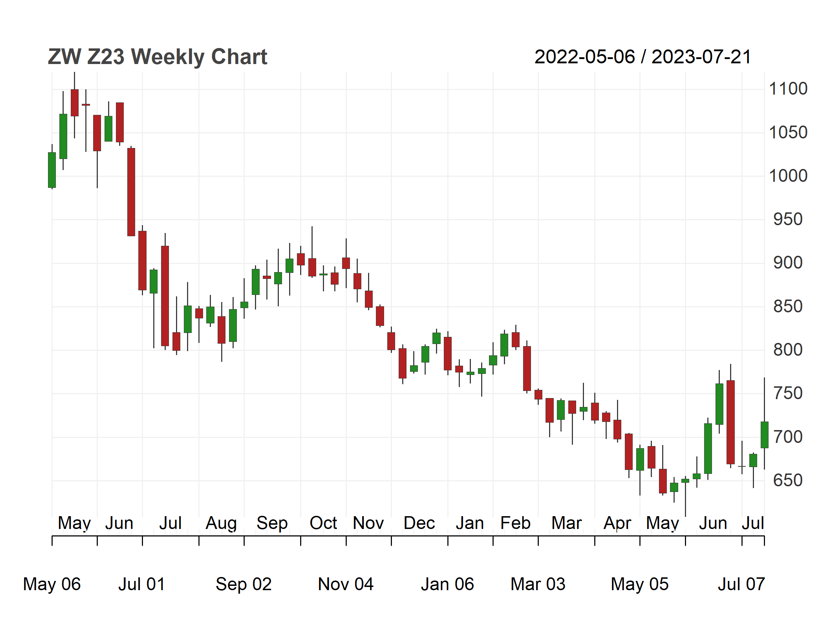This screenshot has width=840, height=630.
Task: Click the 2022-05-06 / 2023-07-21 date range
Action: tap(643, 57)
